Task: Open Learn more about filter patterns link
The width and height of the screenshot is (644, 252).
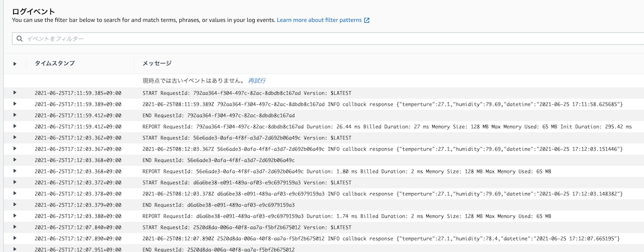Action: [x=319, y=19]
